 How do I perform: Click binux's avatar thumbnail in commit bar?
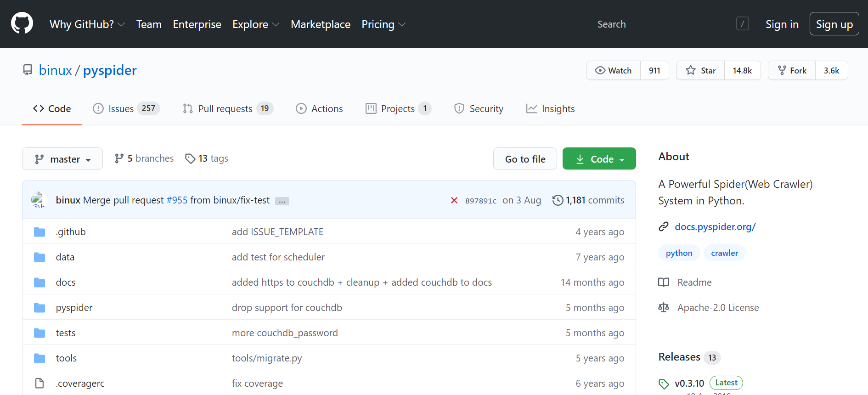[x=39, y=200]
